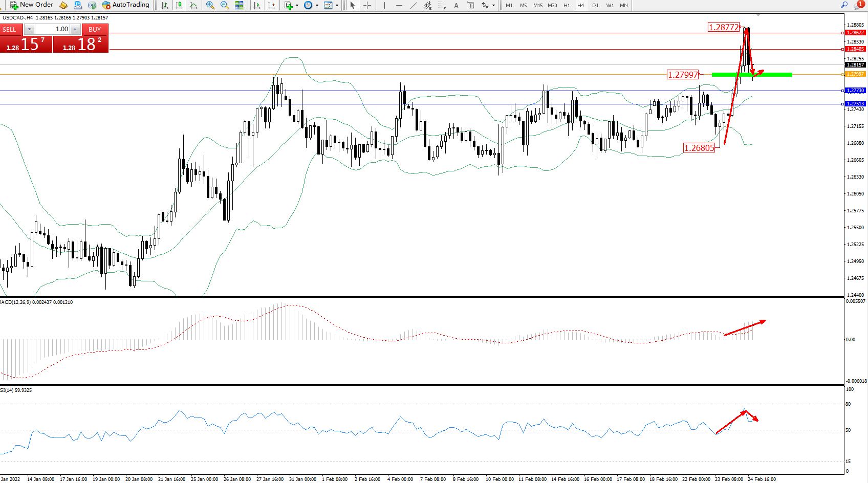This screenshot has height=483, width=868.
Task: Select the horizontal line tool
Action: click(x=399, y=5)
